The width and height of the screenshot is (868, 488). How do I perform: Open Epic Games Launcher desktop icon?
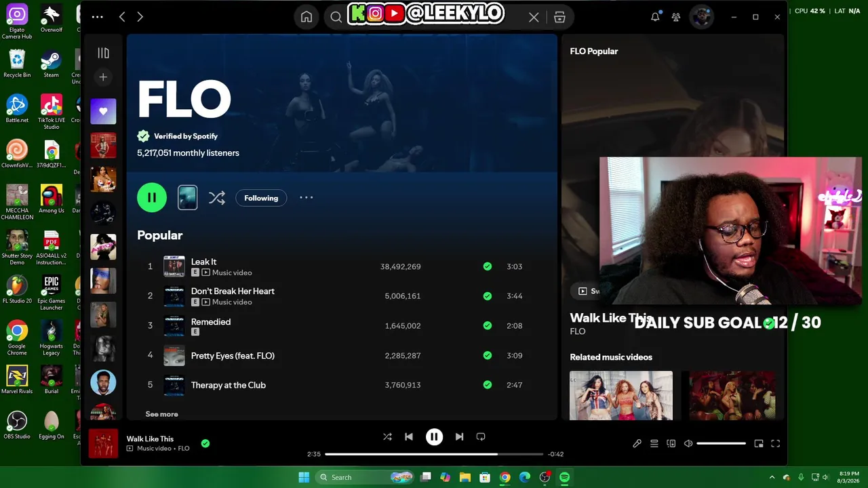51,293
